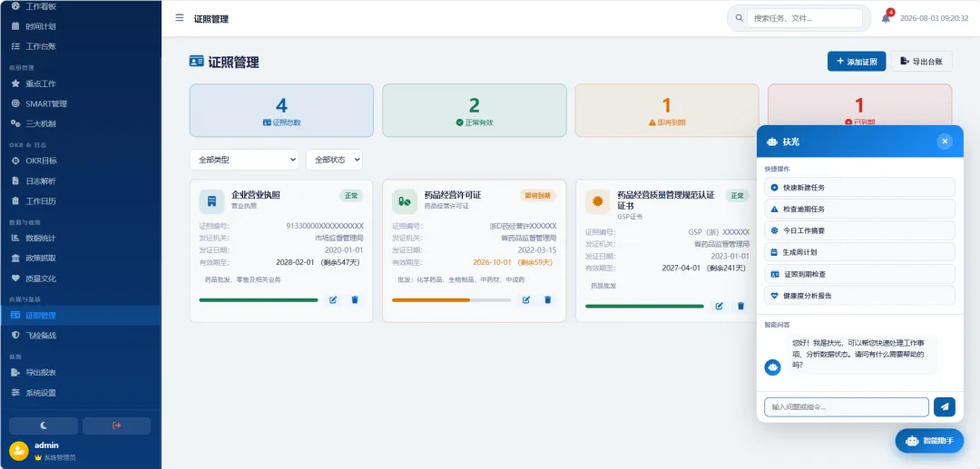Open the 全部类型 type filter dropdown

(244, 160)
